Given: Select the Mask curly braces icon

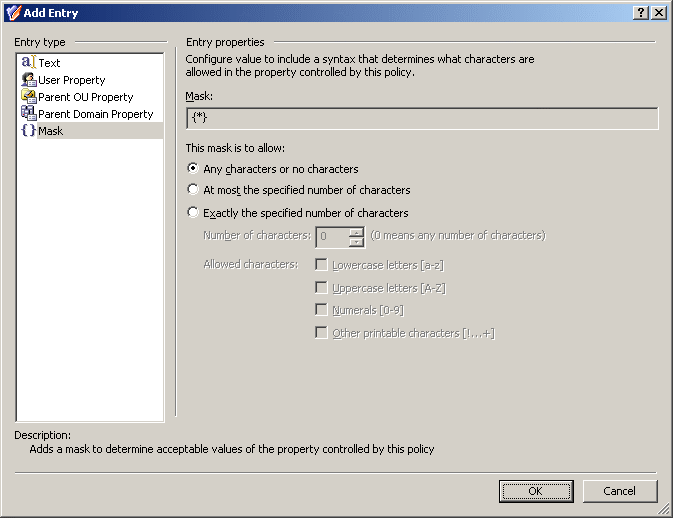Looking at the screenshot, I should pyautogui.click(x=28, y=130).
